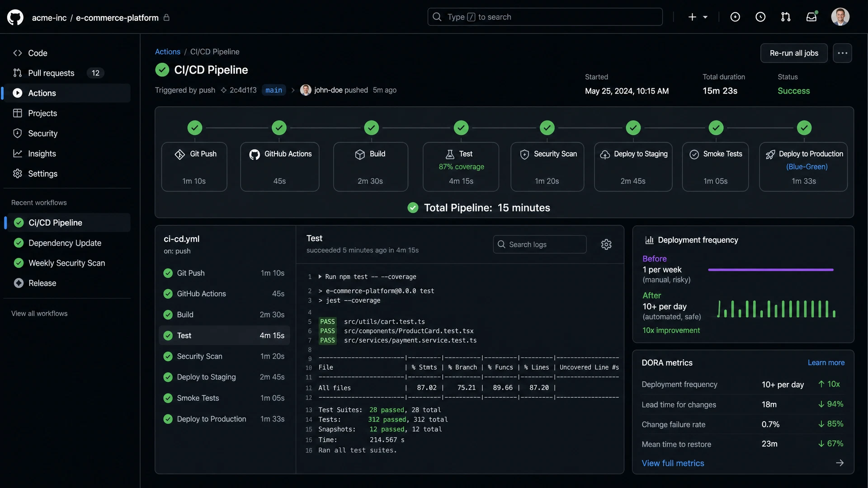This screenshot has width=868, height=488.
Task: Click the GitHub Actions stage octocat icon
Action: (x=255, y=155)
